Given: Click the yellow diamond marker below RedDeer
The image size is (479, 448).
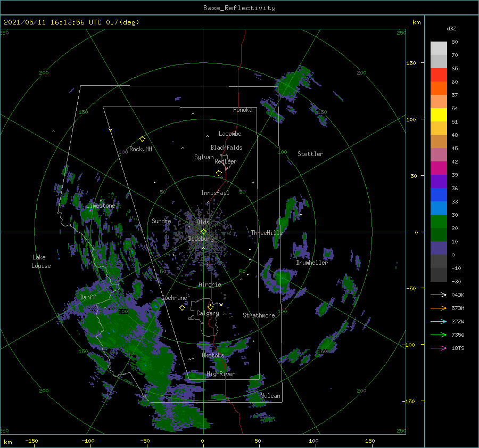Looking at the screenshot, I should point(219,173).
